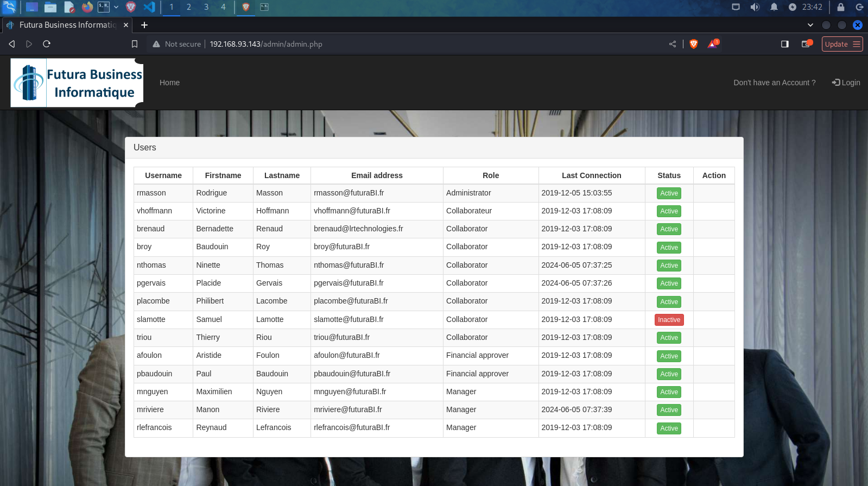This screenshot has height=486, width=868.
Task: Open Firefox from the taskbar
Action: pos(87,7)
